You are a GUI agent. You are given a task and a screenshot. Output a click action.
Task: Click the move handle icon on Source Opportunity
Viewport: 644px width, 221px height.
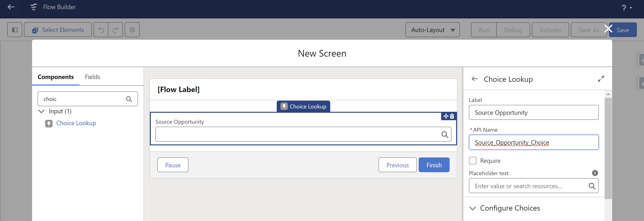(446, 116)
